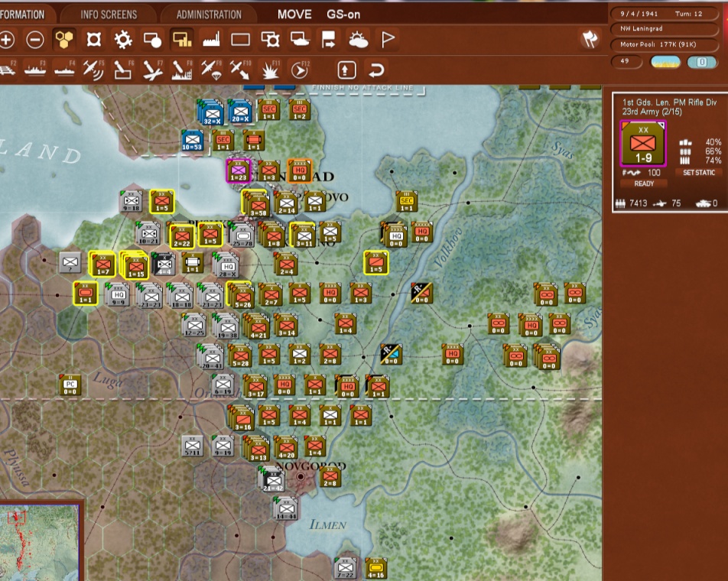
Task: Click the 49 value field
Action: (627, 61)
